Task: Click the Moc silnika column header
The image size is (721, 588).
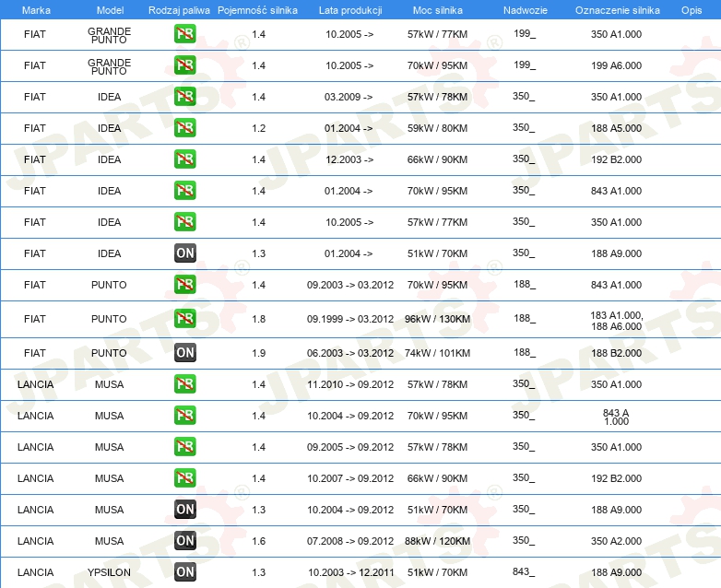Action: coord(438,10)
